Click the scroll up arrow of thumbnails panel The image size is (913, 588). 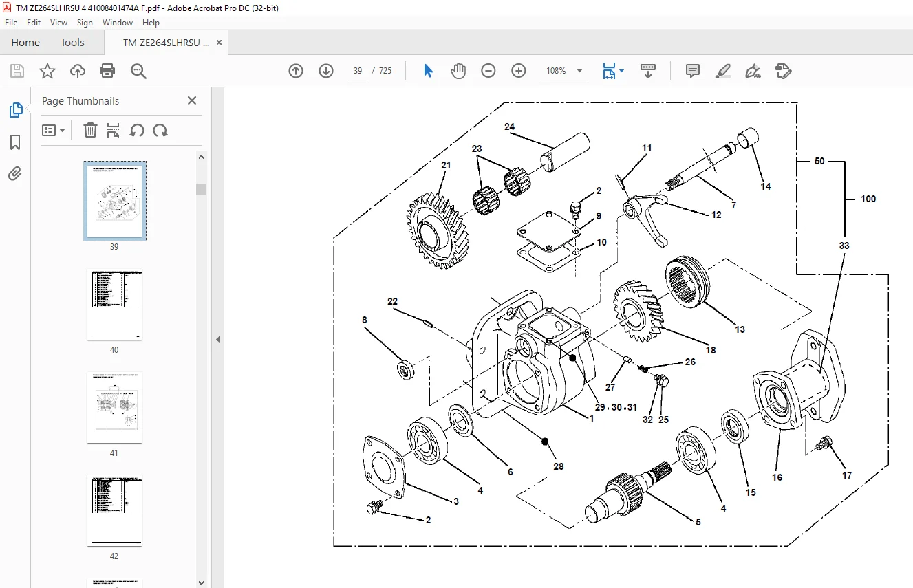point(201,157)
